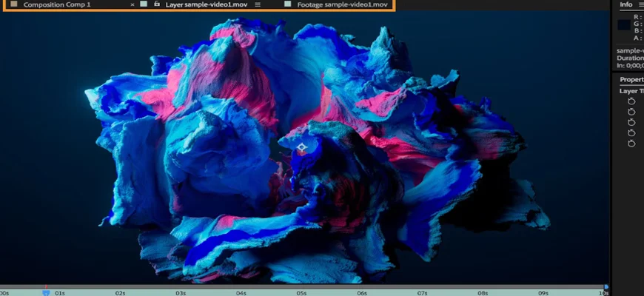Close the Composition Comp 1 tab
Screen dimensions: 644x296
point(133,4)
